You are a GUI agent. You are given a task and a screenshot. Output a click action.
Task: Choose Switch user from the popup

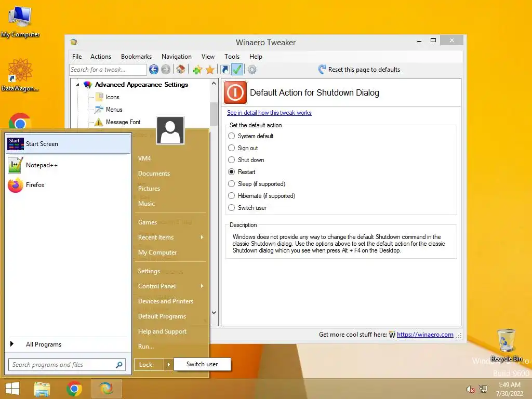[202, 364]
